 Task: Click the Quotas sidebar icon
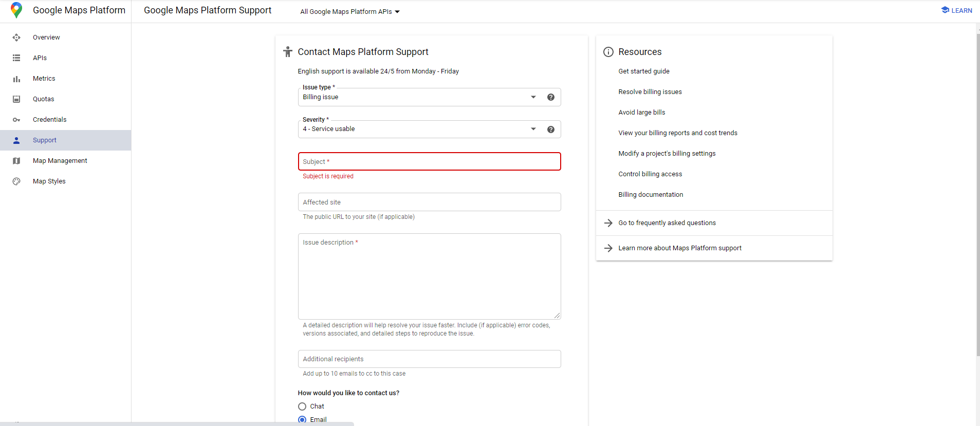[16, 99]
